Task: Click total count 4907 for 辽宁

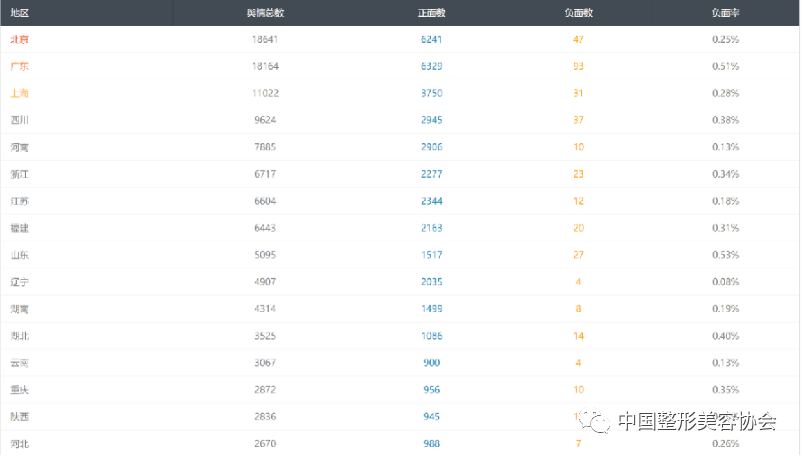Action: click(265, 282)
